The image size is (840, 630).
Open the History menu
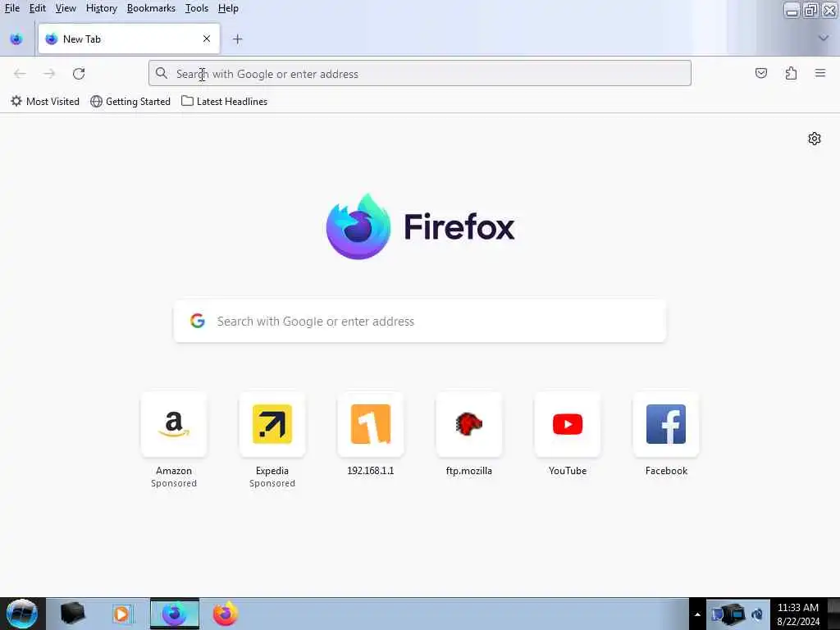(x=101, y=8)
